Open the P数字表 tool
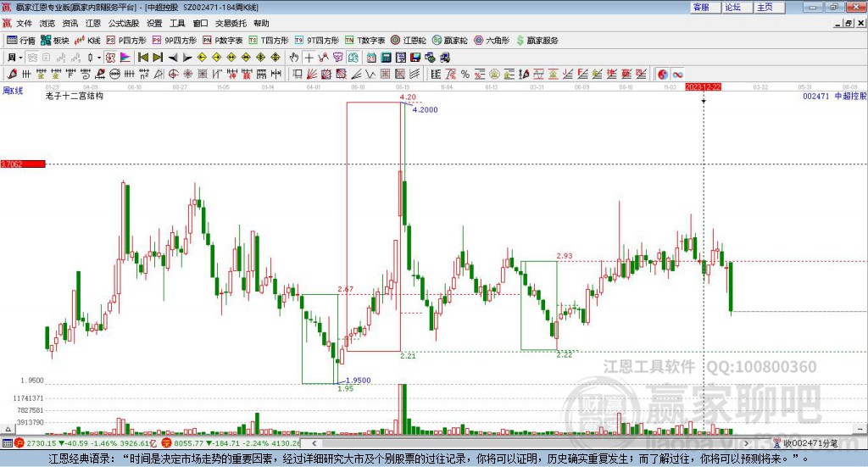 point(222,41)
